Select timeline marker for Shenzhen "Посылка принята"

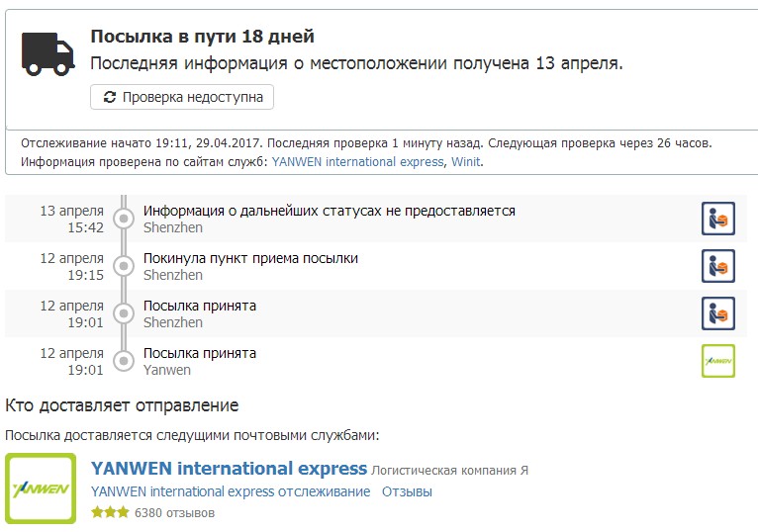point(124,313)
